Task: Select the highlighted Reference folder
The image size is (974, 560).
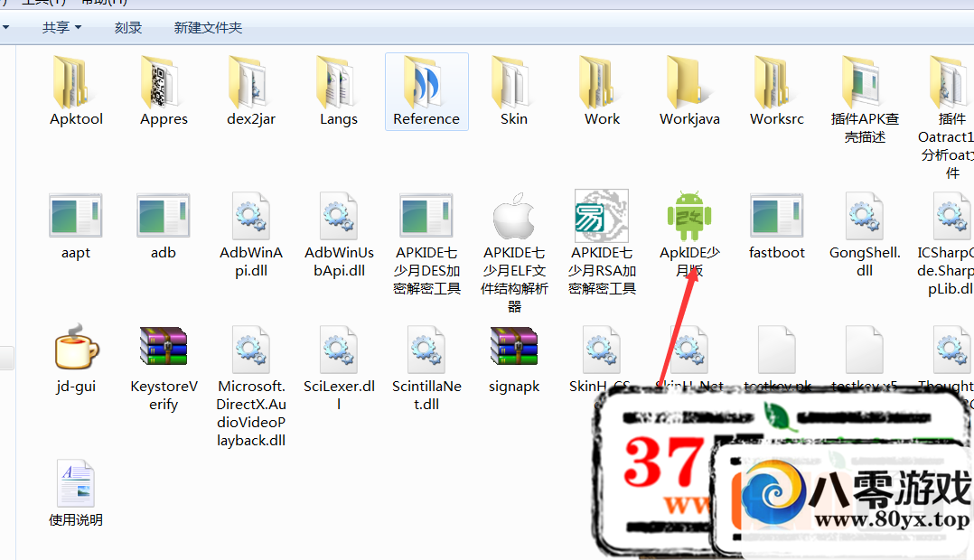Action: point(426,83)
